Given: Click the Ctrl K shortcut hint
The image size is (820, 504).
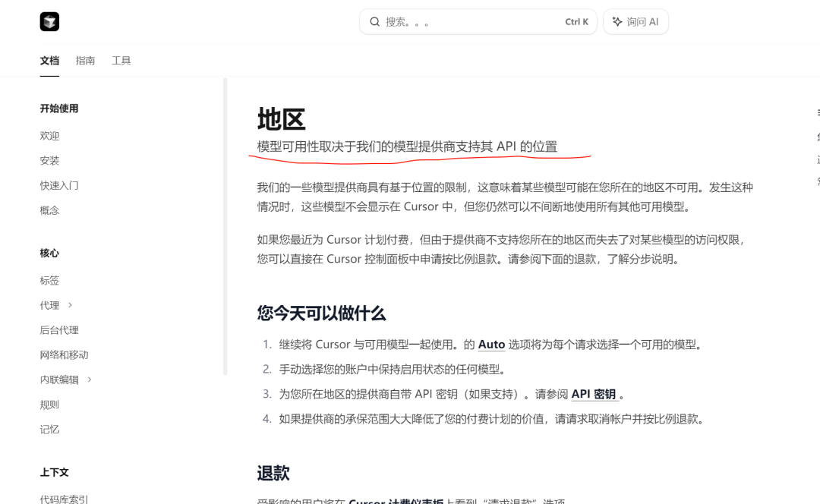Looking at the screenshot, I should point(576,22).
